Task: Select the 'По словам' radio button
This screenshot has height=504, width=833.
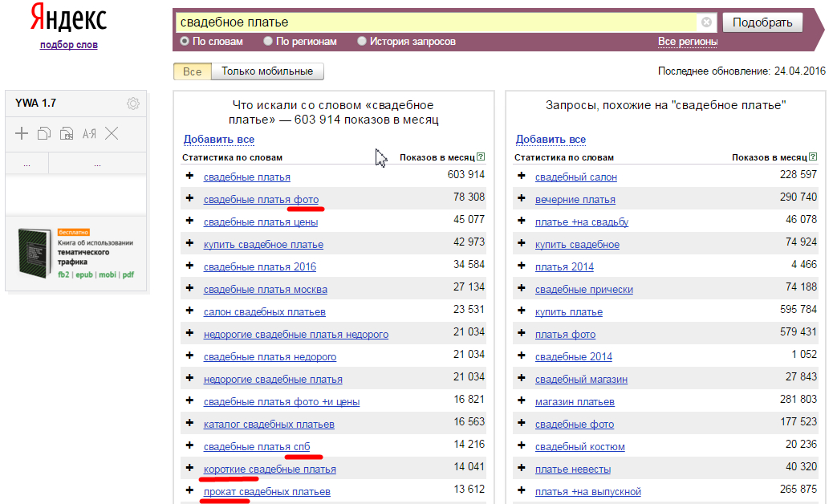Action: [x=185, y=41]
